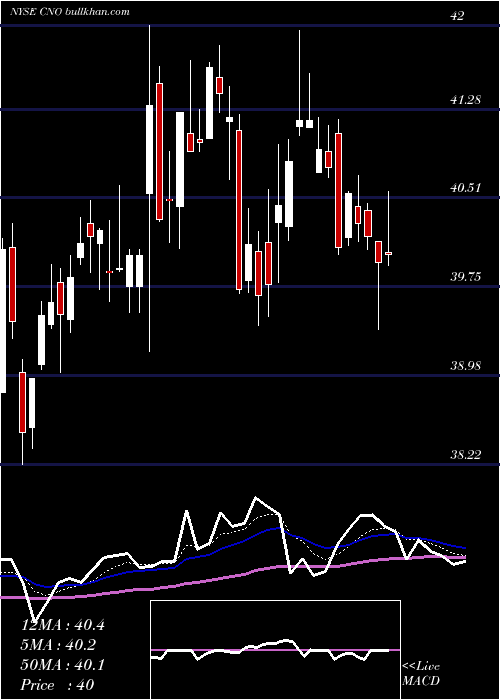Click the 38.22 price axis label
Screen dimensions: 500x700
coord(466,455)
